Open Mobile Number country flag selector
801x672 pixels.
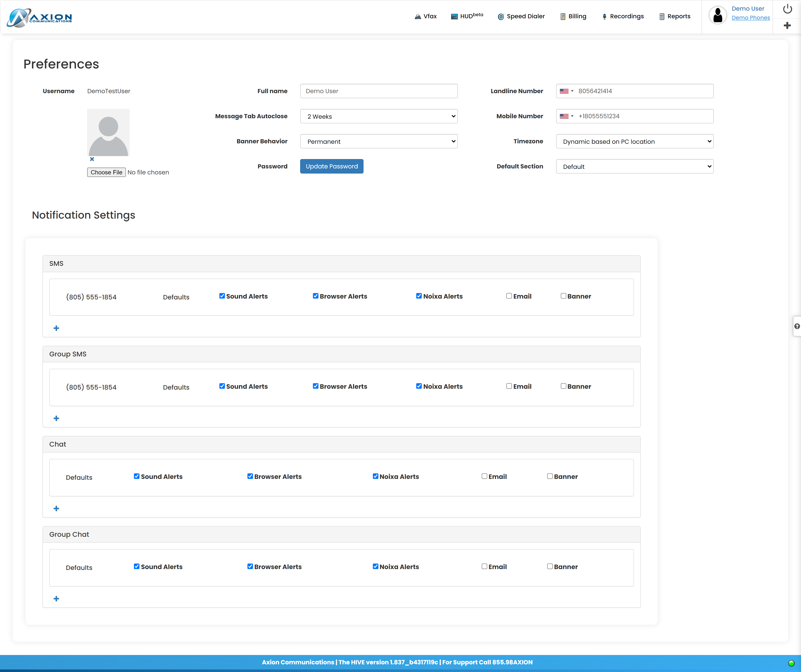click(x=567, y=116)
